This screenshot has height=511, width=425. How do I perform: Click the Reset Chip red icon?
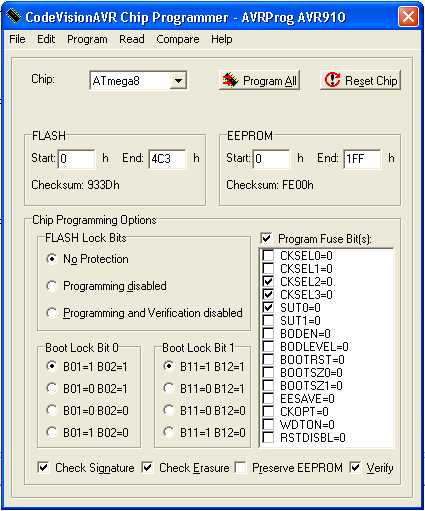tap(332, 80)
